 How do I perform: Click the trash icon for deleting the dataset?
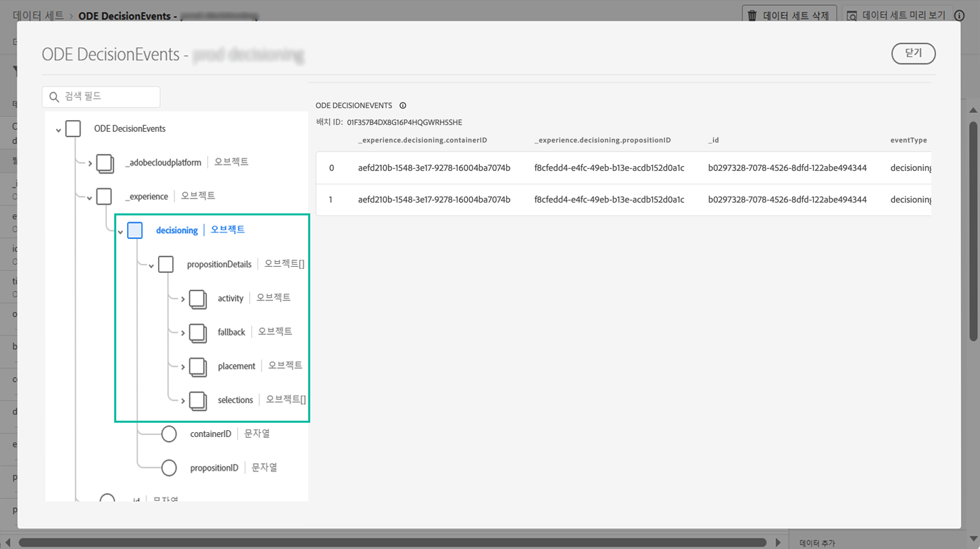point(752,16)
